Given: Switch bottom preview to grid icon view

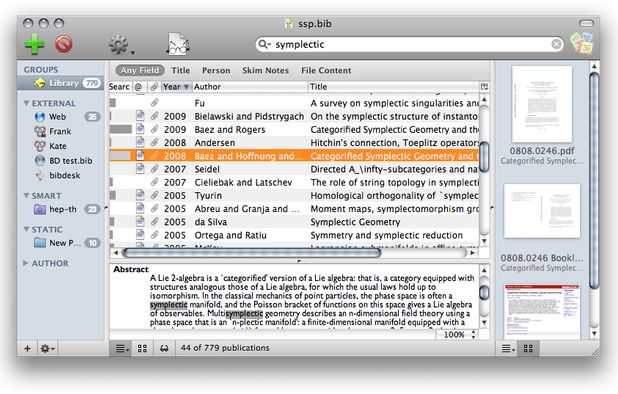Looking at the screenshot, I should click(x=142, y=348).
